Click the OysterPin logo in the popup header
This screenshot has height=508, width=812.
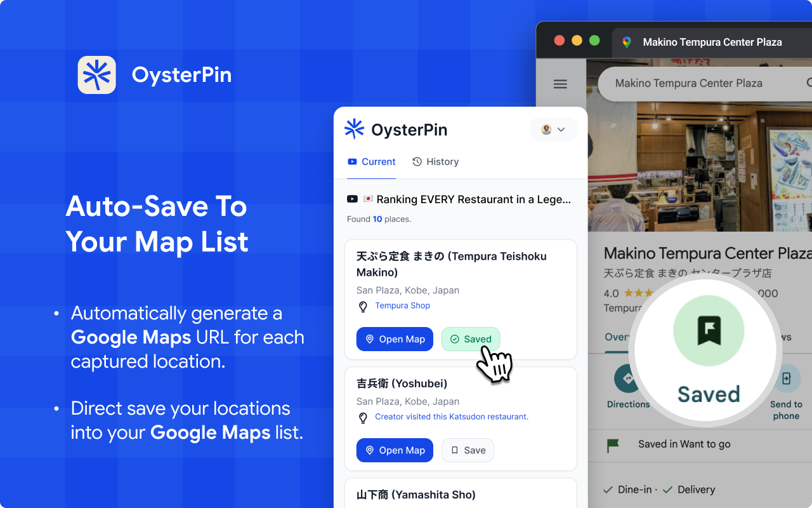click(x=355, y=129)
